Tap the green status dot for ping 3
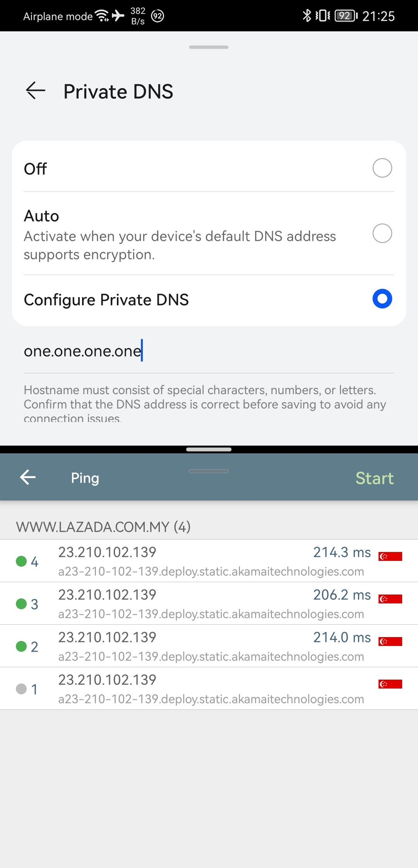 coord(21,603)
